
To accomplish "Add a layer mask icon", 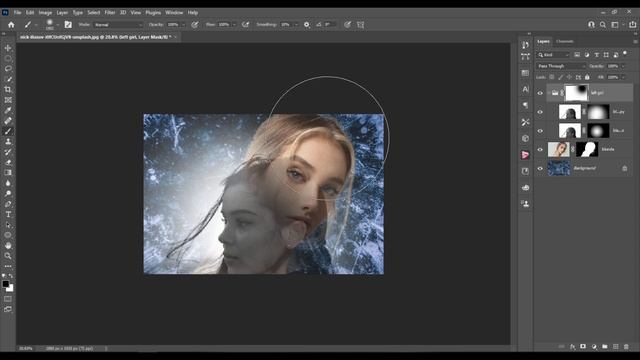I will pos(583,347).
